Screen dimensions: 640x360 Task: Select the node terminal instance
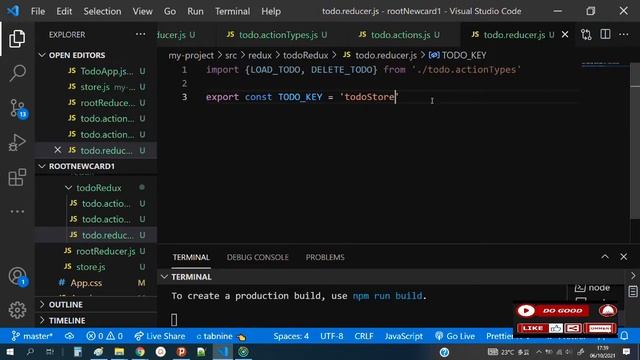pos(593,288)
